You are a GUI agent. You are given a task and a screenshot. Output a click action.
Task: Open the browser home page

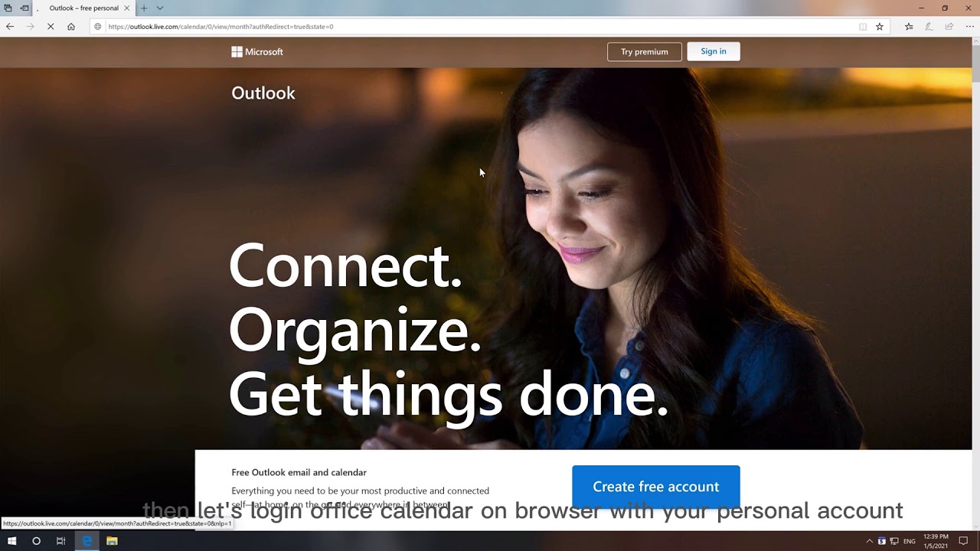[71, 27]
